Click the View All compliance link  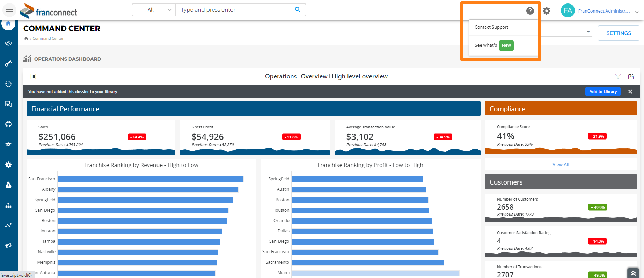pyautogui.click(x=561, y=164)
